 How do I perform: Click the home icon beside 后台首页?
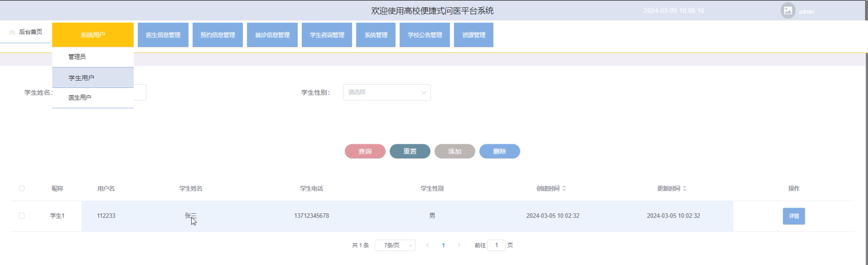click(12, 33)
